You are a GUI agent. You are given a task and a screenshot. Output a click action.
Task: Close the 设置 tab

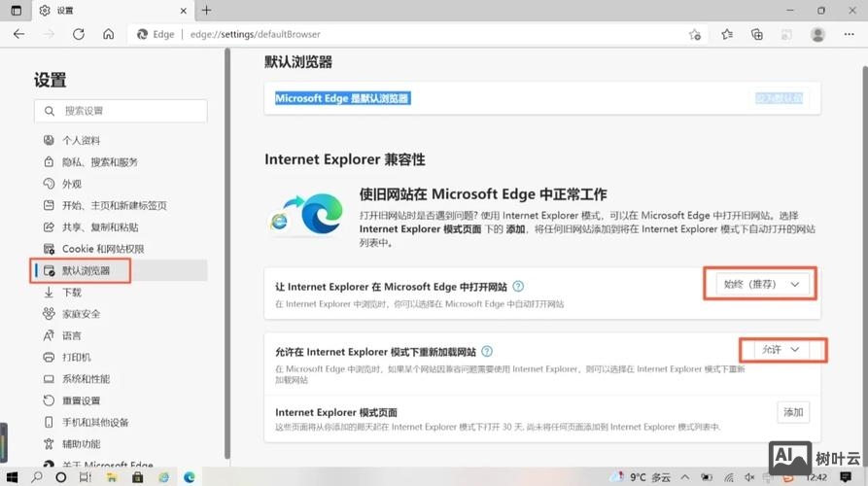[x=184, y=11]
